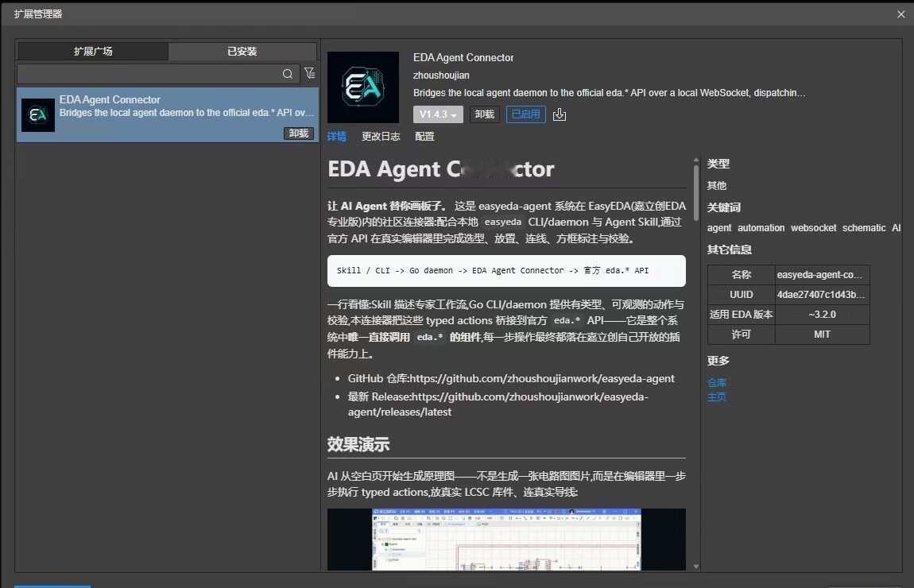Click the header title EDA Agent Connector
914x588 pixels.
(463, 58)
